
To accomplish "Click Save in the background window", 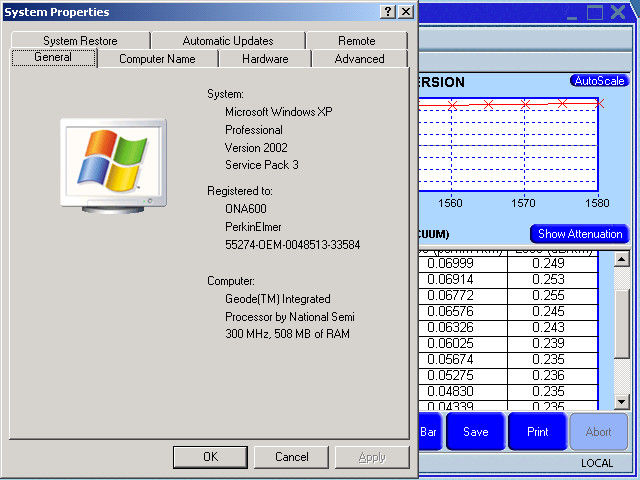I will [x=476, y=431].
